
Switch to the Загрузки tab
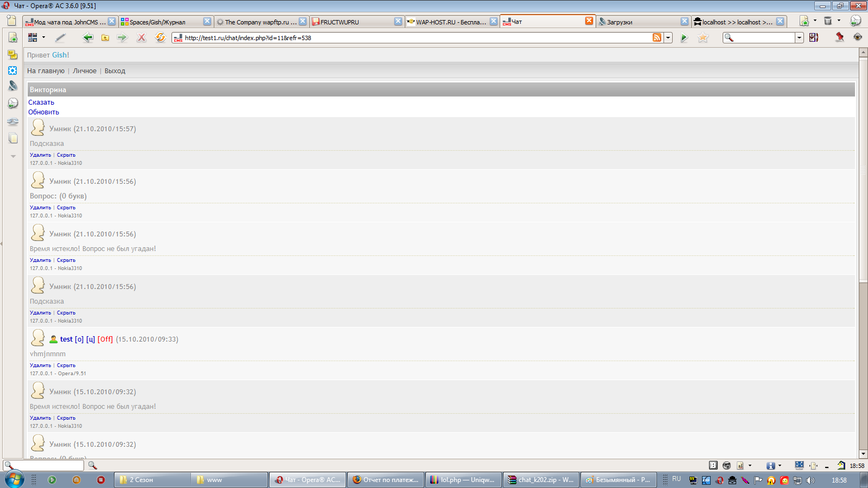pos(643,22)
